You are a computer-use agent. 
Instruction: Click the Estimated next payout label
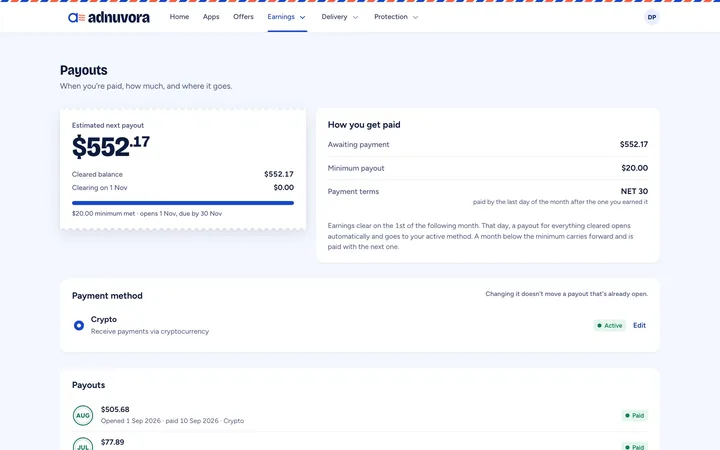click(x=108, y=125)
